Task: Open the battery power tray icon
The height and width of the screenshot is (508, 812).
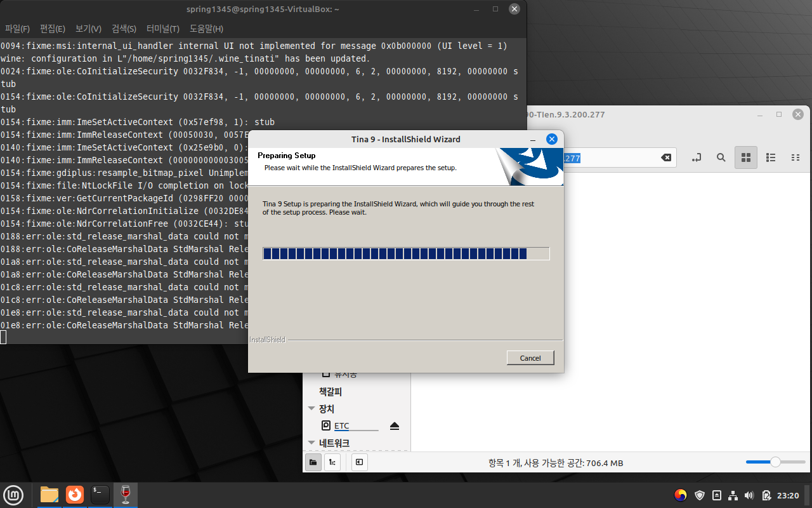Action: 766,495
